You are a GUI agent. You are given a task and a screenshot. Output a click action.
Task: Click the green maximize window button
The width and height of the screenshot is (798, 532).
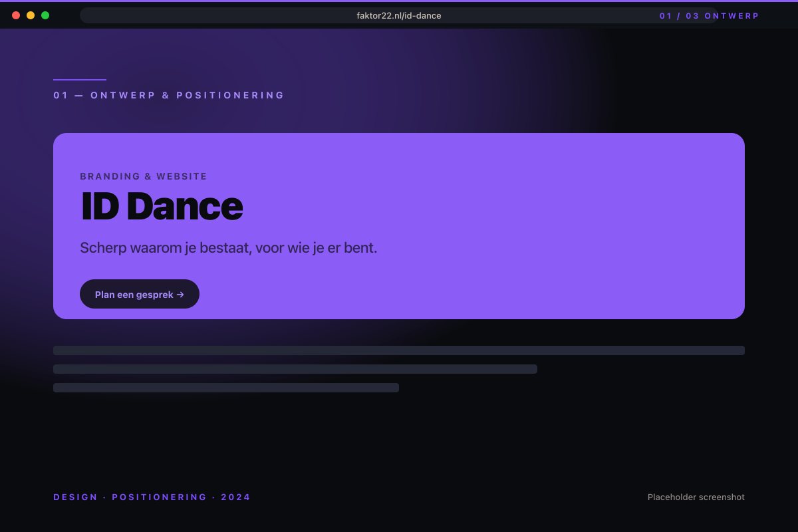tap(45, 15)
